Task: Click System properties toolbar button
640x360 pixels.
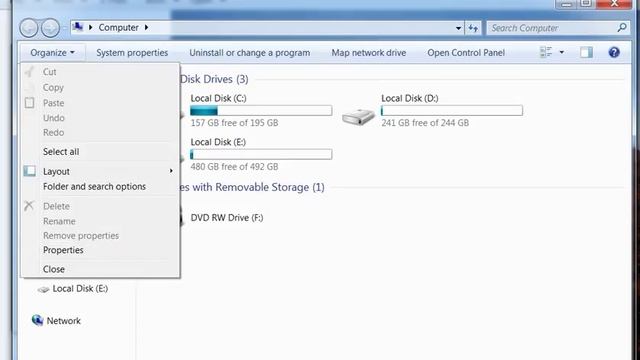Action: click(x=132, y=53)
